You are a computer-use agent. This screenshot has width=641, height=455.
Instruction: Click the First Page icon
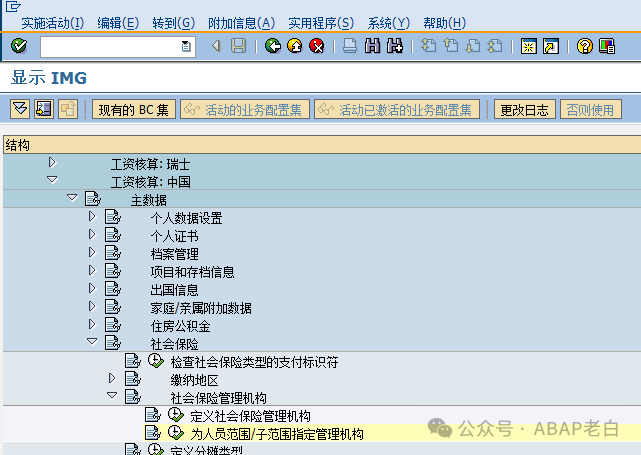pyautogui.click(x=428, y=46)
